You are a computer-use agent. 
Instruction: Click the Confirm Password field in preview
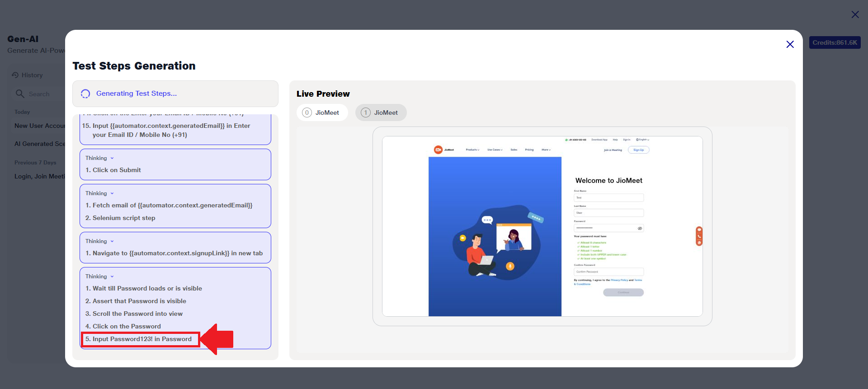pyautogui.click(x=609, y=272)
